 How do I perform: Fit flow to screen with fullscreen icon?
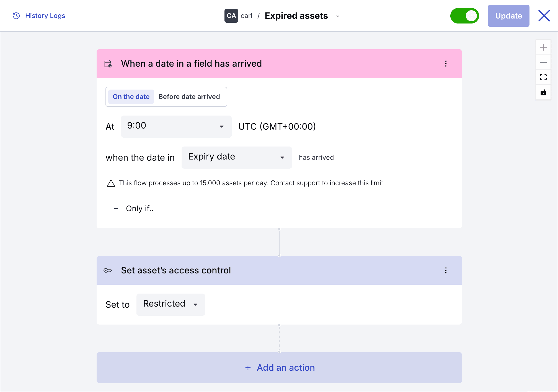click(x=543, y=77)
